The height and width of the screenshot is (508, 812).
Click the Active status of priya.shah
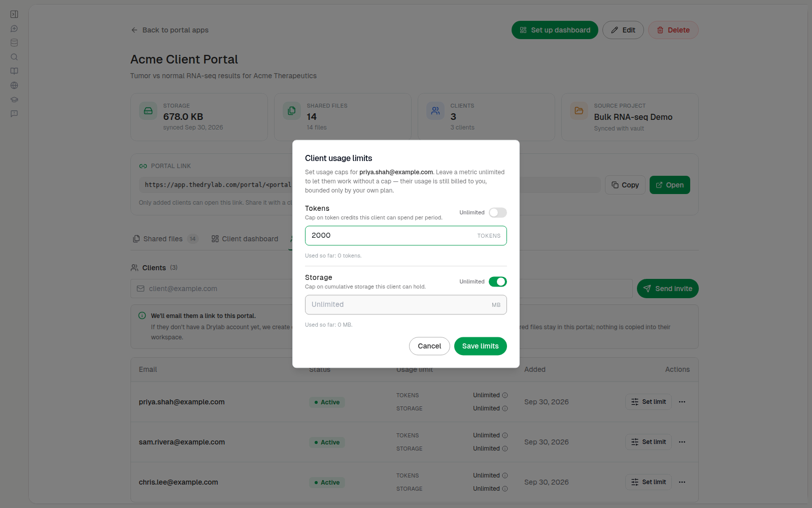[x=327, y=402]
